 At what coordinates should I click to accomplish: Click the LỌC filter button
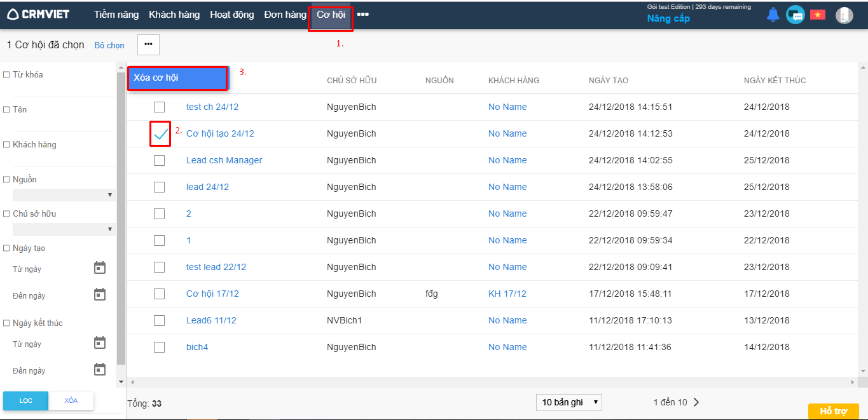[25, 401]
